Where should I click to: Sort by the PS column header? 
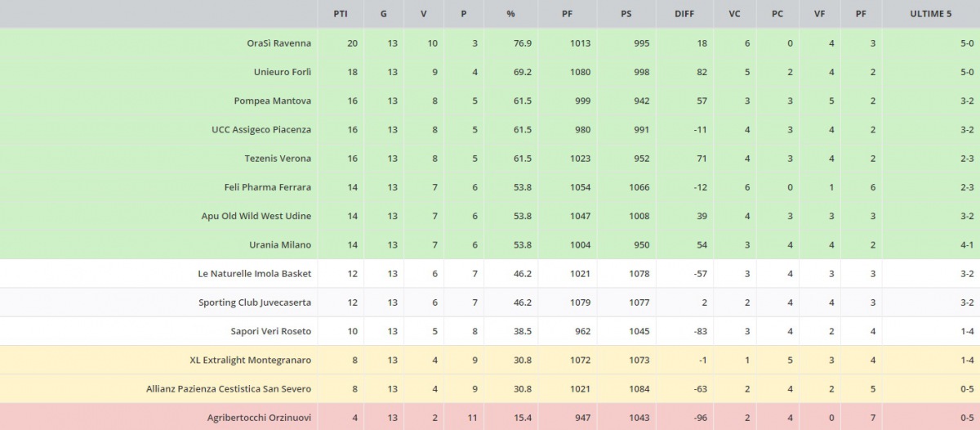(626, 14)
